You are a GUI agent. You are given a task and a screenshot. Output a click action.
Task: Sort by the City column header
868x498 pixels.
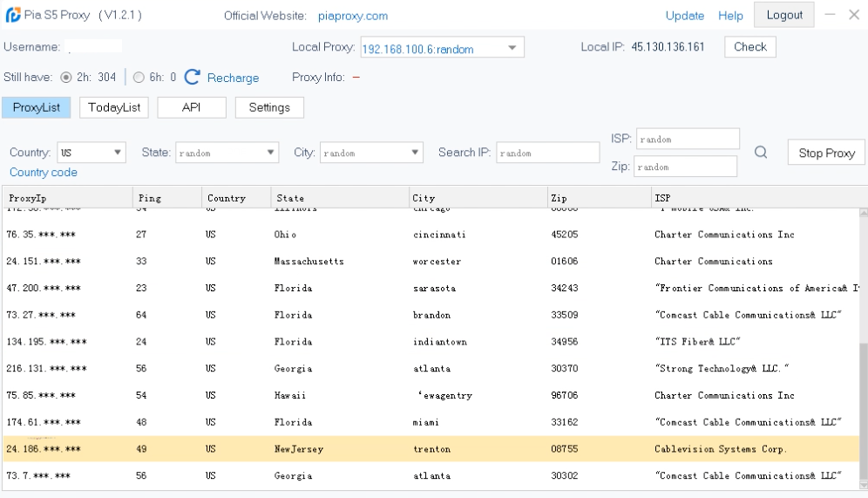(478, 198)
